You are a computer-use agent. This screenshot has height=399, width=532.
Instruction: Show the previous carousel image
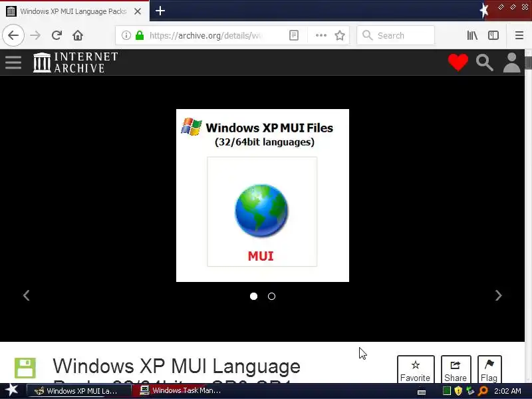coord(26,295)
